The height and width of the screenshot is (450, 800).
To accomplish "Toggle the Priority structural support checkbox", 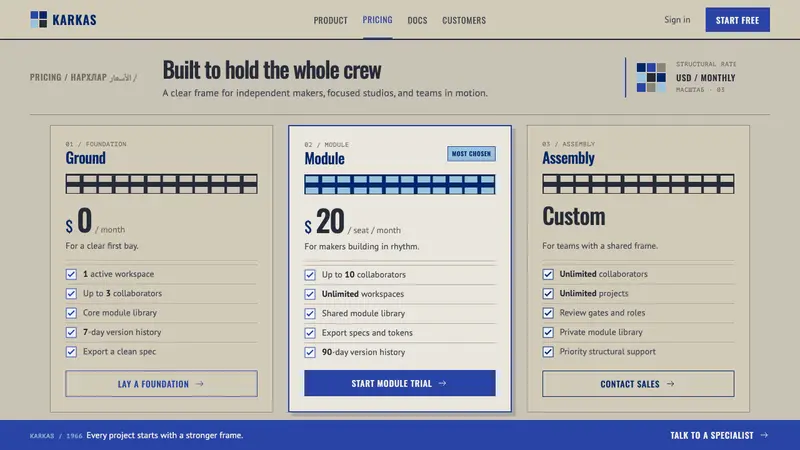I will tap(548, 352).
